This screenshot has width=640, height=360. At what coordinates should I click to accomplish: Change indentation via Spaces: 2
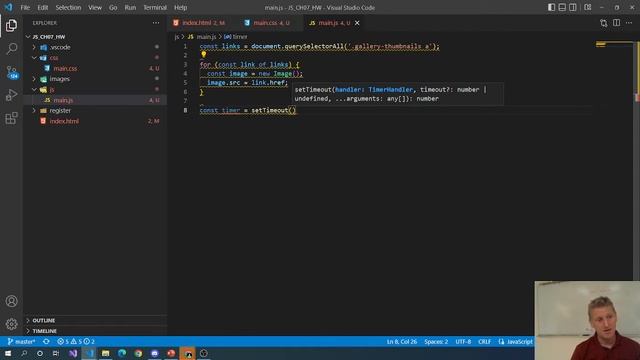click(436, 342)
